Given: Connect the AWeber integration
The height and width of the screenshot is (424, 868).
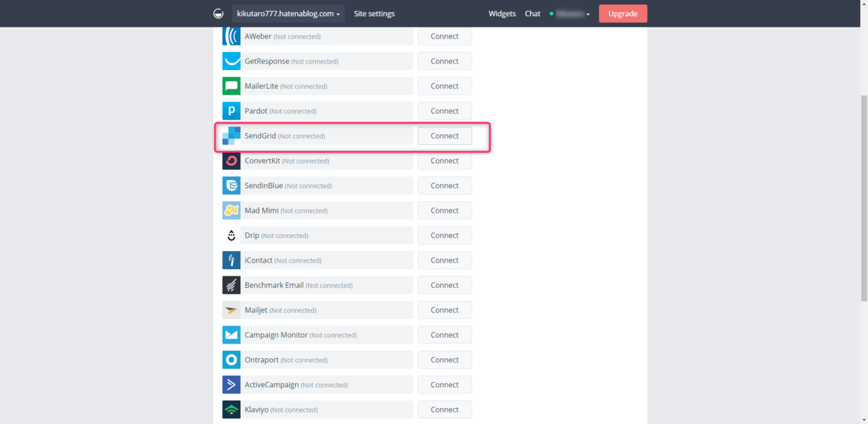Looking at the screenshot, I should [445, 36].
